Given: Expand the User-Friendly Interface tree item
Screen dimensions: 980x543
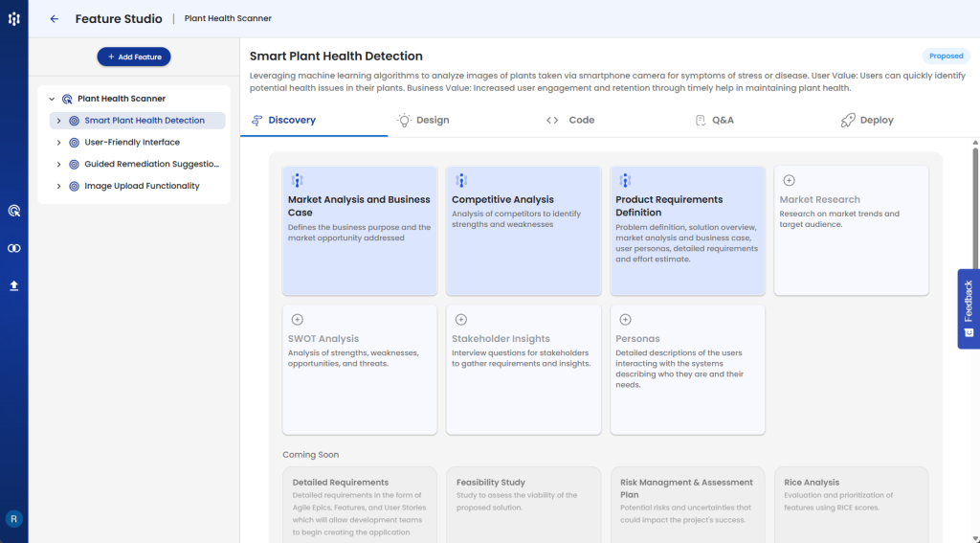Looking at the screenshot, I should (58, 143).
